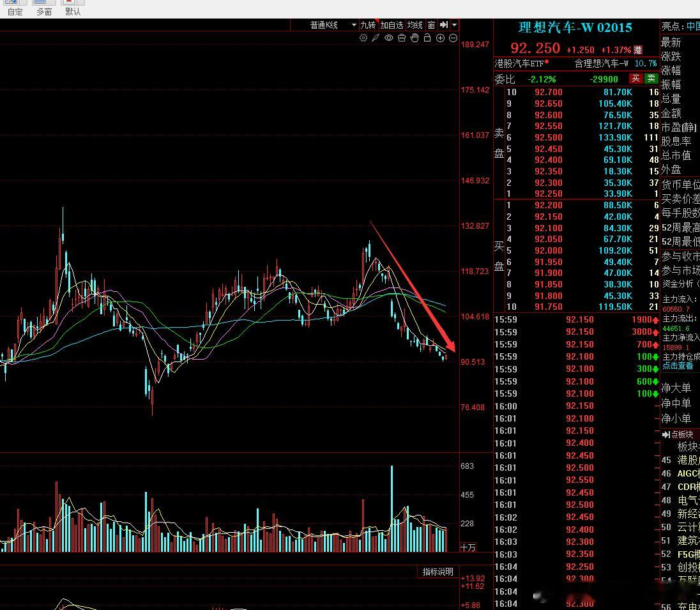Click the 窗 window button
This screenshot has width=700, height=610.
pyautogui.click(x=431, y=25)
